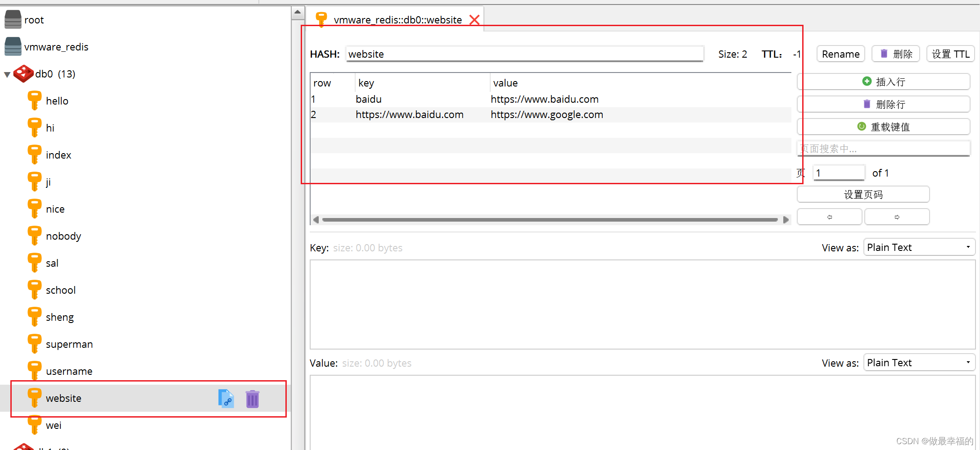Click the red db0 database icon
980x450 pixels.
pos(23,74)
